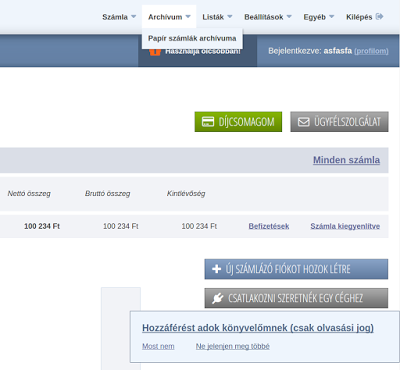
Task: Open the Listák dropdown menu
Action: click(217, 17)
